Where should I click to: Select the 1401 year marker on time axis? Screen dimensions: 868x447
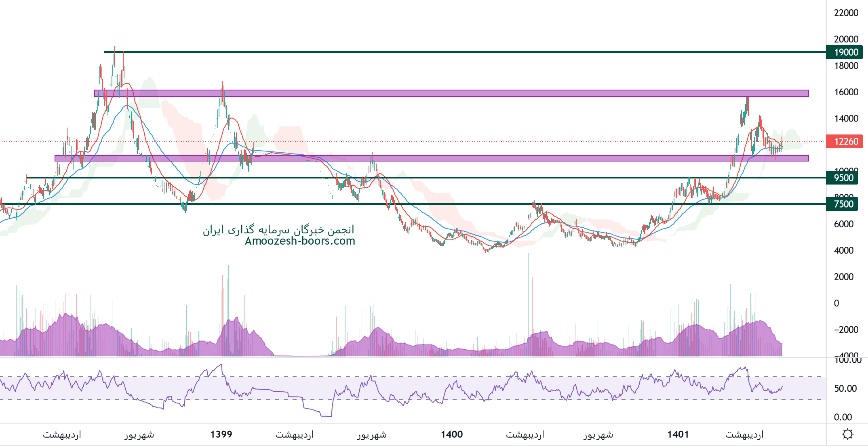coord(678,434)
